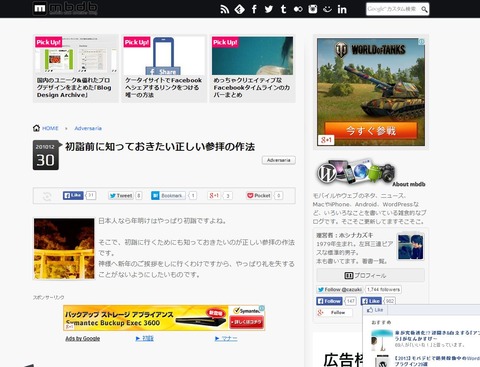480x367 pixels.
Task: Click the Google custom search field
Action: click(393, 9)
